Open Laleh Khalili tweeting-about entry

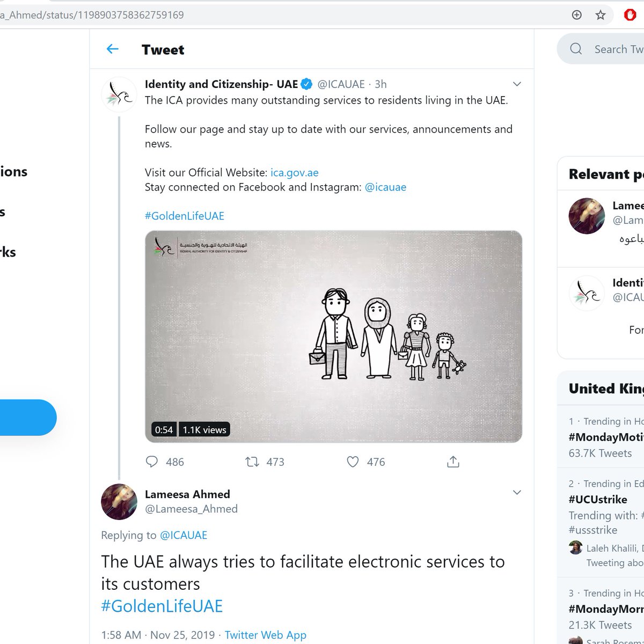606,555
